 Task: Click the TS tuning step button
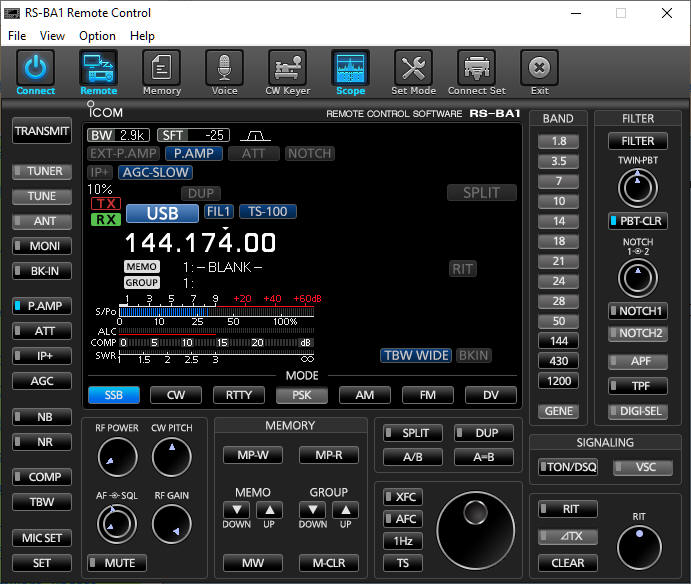[x=403, y=563]
